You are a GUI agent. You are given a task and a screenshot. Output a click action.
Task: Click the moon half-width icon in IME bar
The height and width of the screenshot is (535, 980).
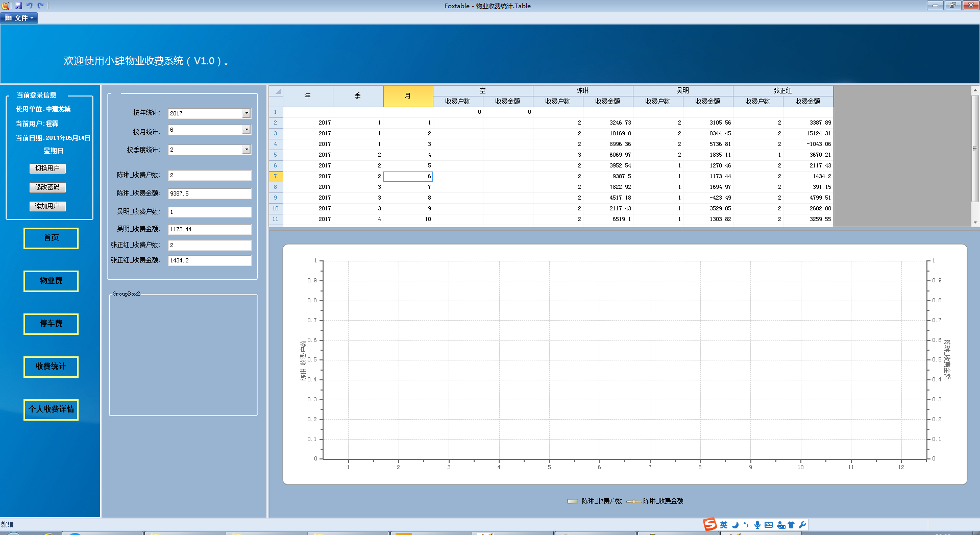coord(735,525)
